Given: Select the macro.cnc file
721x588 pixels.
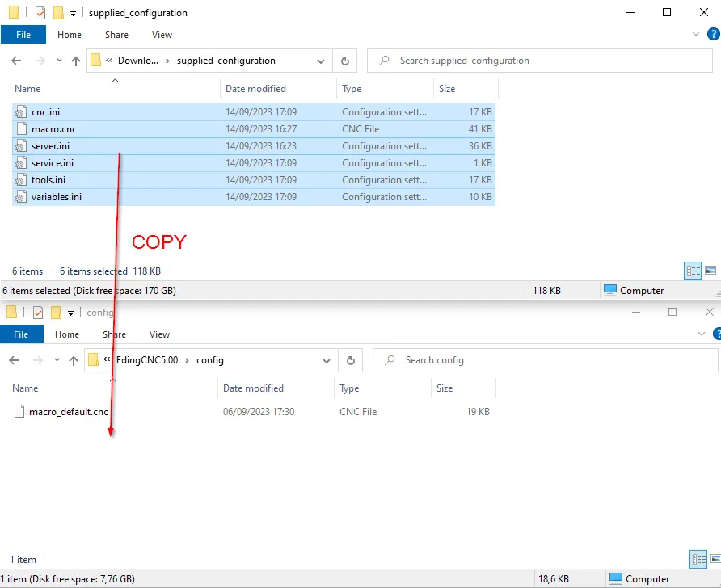Looking at the screenshot, I should coord(254,129).
